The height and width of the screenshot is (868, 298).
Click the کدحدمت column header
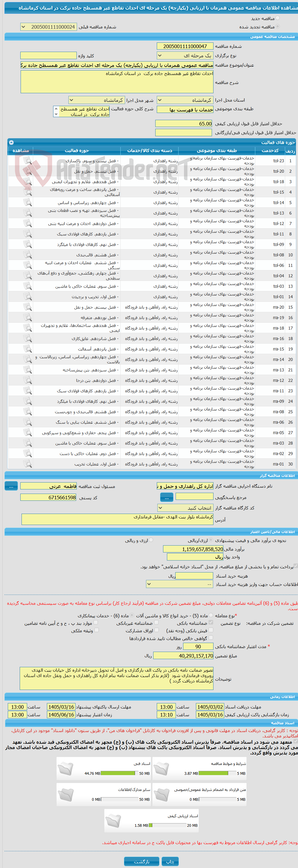tap(270, 151)
